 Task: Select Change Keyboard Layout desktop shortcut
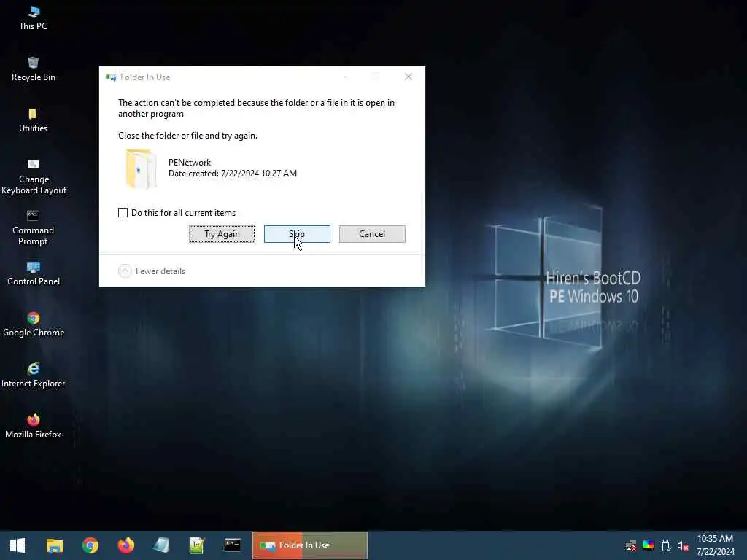click(x=34, y=177)
